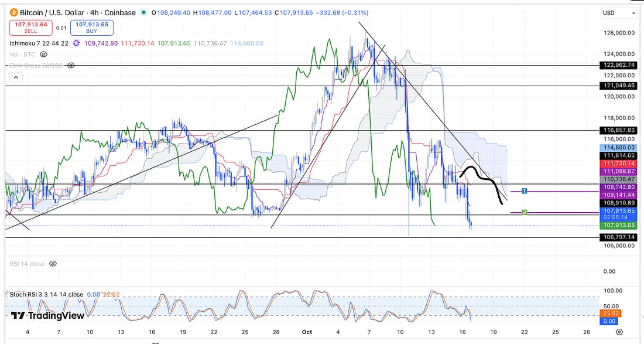Select the Ichimoku 7 22 44 22 legend
The width and height of the screenshot is (644, 344).
(39, 43)
